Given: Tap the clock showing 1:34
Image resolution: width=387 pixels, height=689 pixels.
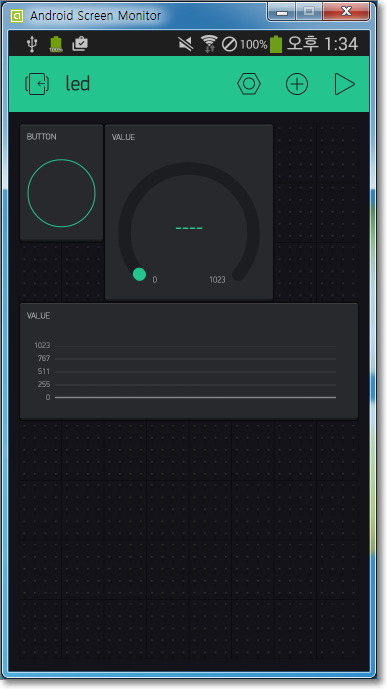Looking at the screenshot, I should (340, 44).
